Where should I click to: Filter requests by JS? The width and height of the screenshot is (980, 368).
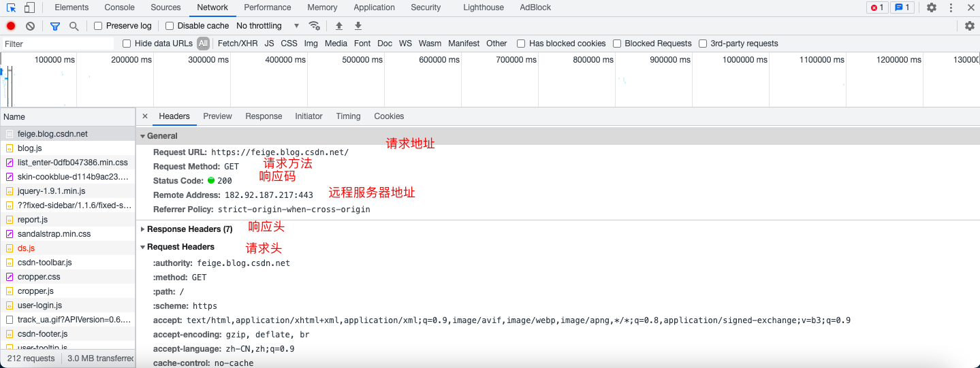tap(269, 44)
